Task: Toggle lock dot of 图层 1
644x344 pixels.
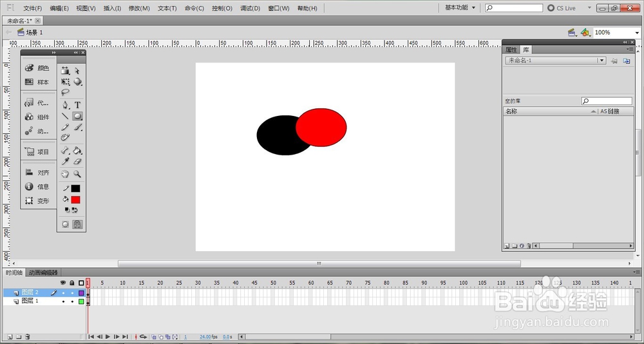Action: coord(72,301)
